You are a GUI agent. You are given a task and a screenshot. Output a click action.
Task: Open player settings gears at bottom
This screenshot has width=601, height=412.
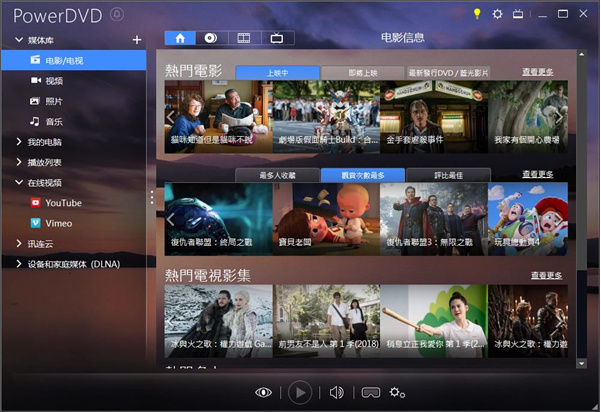tap(397, 392)
